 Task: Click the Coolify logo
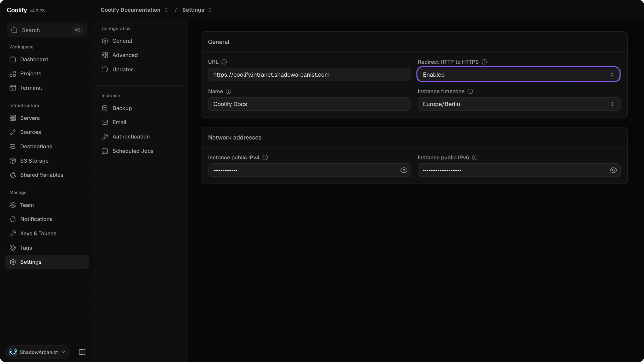coord(17,10)
